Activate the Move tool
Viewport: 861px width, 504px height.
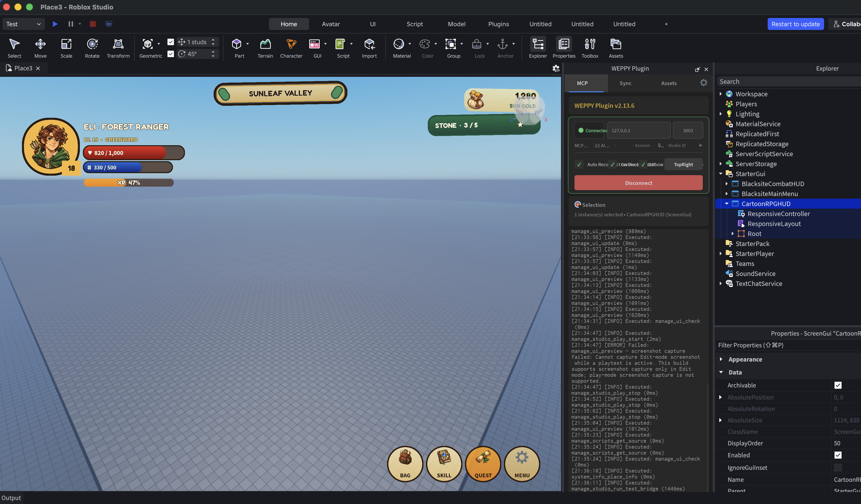(x=40, y=48)
